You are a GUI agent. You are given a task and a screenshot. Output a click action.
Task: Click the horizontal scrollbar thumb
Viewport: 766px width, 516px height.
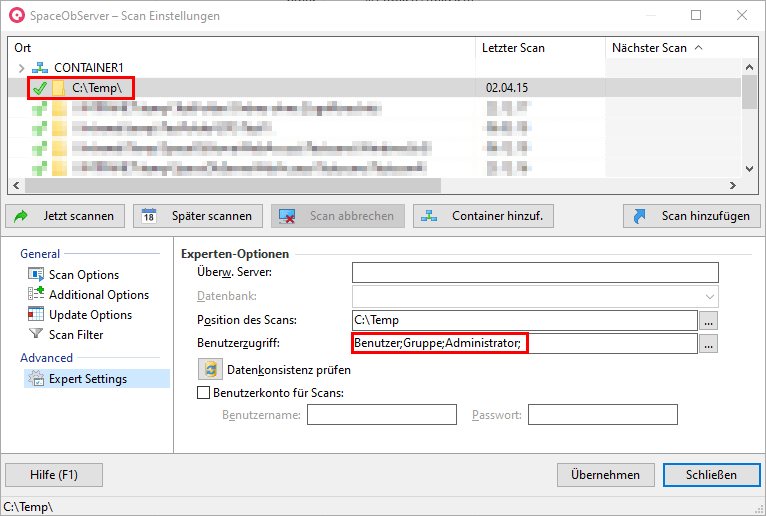(233, 185)
